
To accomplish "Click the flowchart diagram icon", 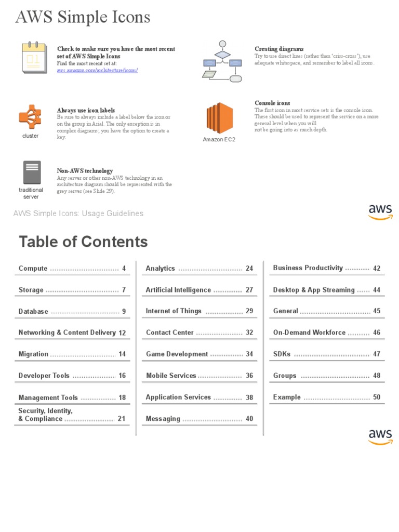I will coord(222,61).
